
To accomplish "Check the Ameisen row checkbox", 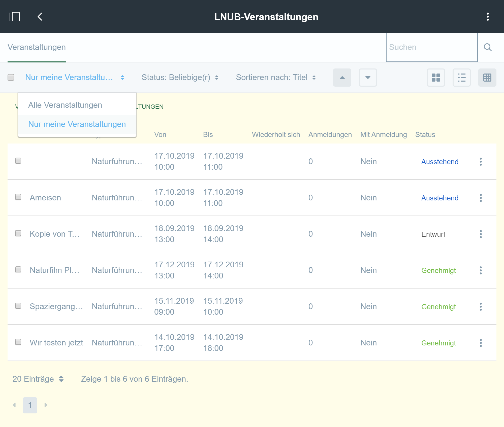I will [x=18, y=197].
